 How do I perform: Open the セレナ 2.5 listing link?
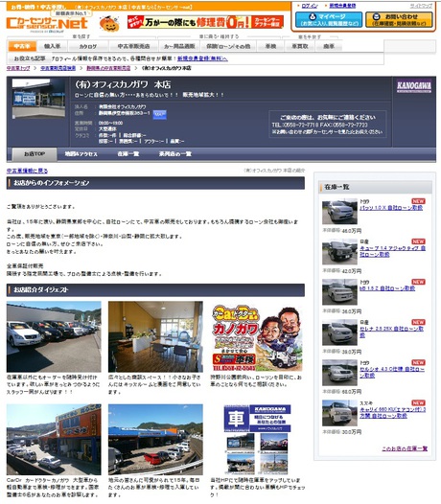[392, 332]
